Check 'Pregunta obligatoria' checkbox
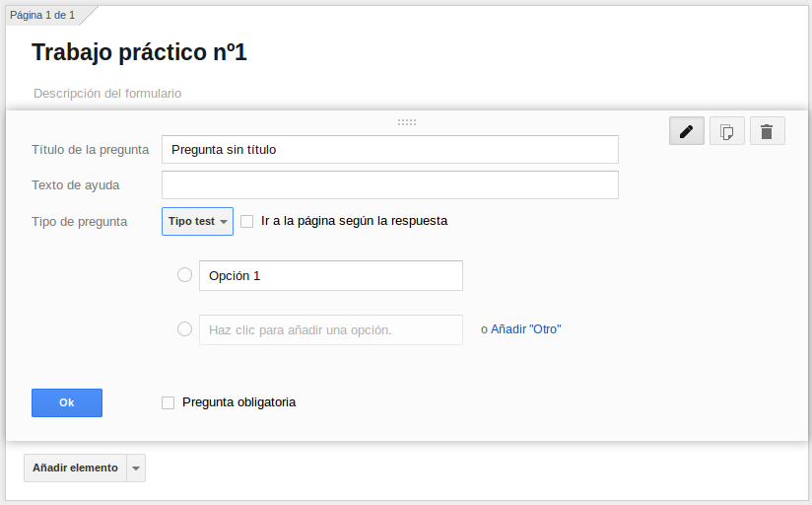This screenshot has height=505, width=812. tap(168, 402)
